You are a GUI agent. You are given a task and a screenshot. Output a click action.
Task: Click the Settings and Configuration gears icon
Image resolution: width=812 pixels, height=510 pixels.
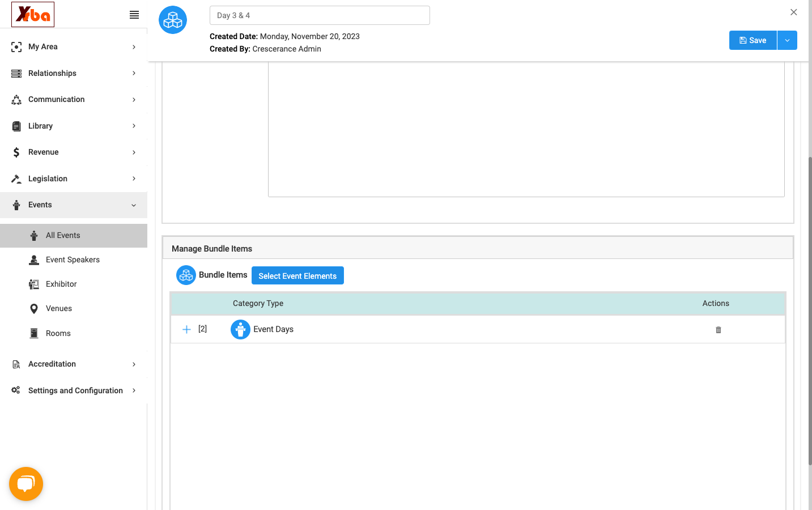pos(16,390)
